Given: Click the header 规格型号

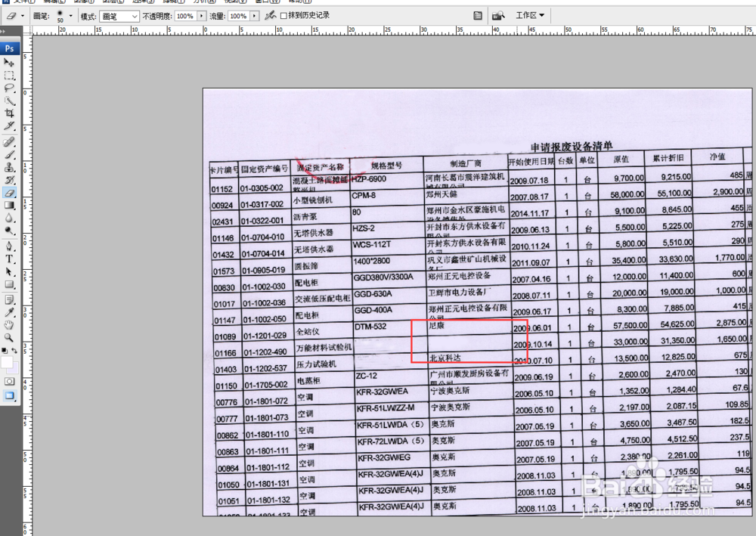Looking at the screenshot, I should coord(386,166).
